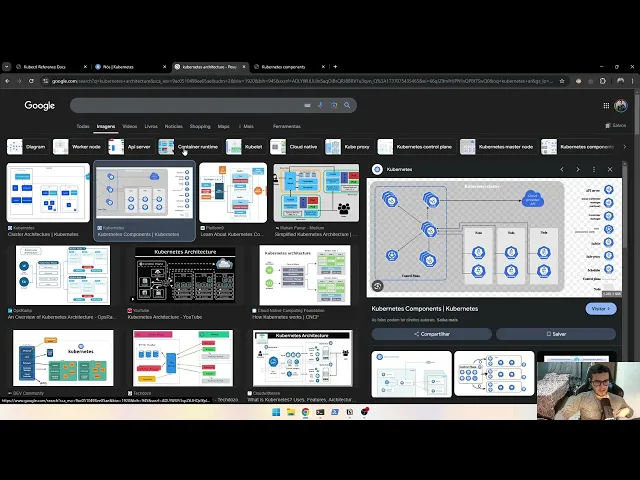640x480 pixels.
Task: Advance the filter chips with right arrow
Action: 624,147
